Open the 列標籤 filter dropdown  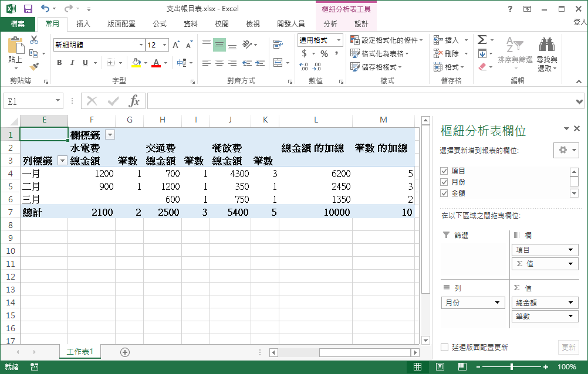coord(63,160)
